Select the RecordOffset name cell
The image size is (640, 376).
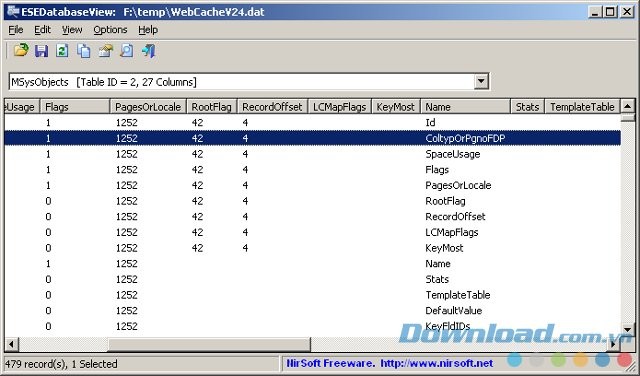point(455,216)
